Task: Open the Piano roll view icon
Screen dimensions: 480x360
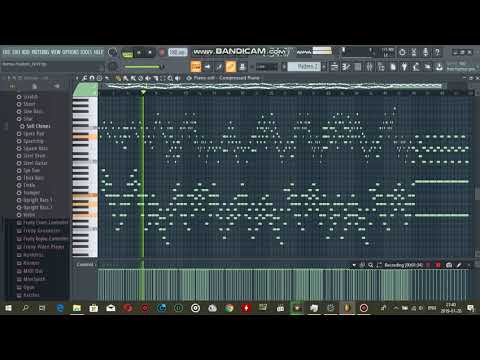Action: click(x=346, y=67)
